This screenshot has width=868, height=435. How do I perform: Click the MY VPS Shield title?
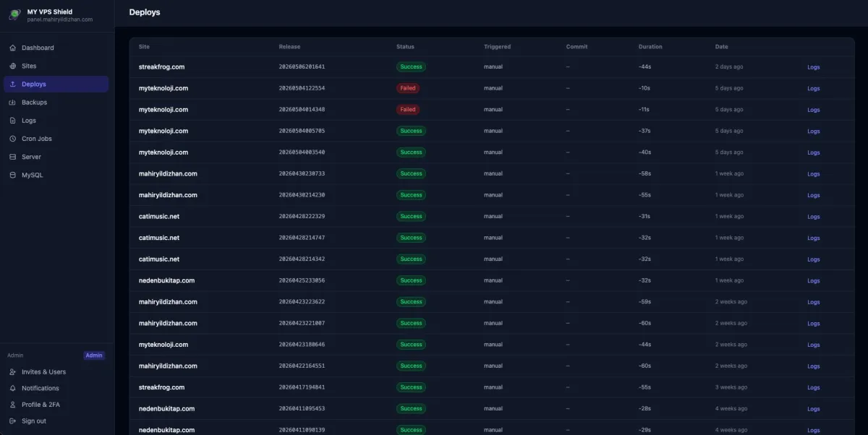(x=50, y=12)
